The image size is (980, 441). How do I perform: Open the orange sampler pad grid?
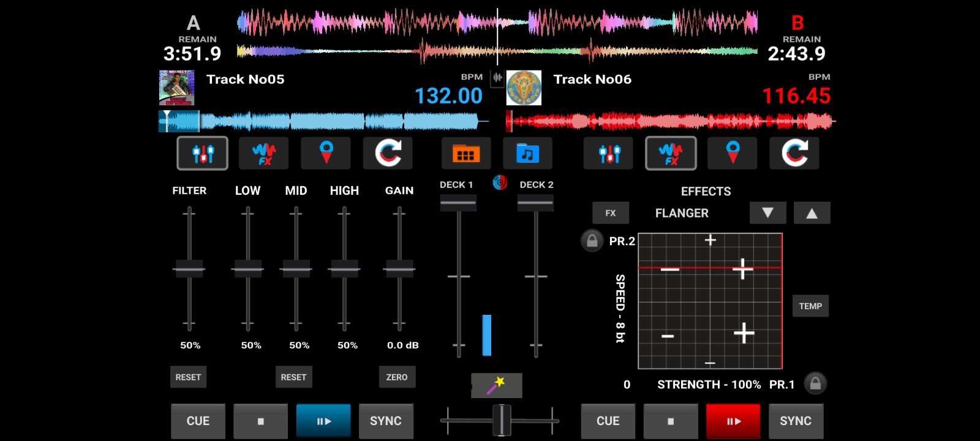coord(466,153)
